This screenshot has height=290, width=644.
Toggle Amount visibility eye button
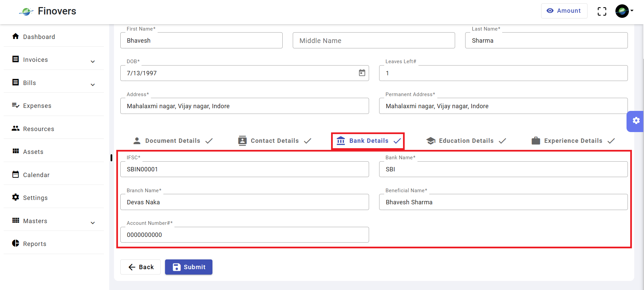(564, 11)
